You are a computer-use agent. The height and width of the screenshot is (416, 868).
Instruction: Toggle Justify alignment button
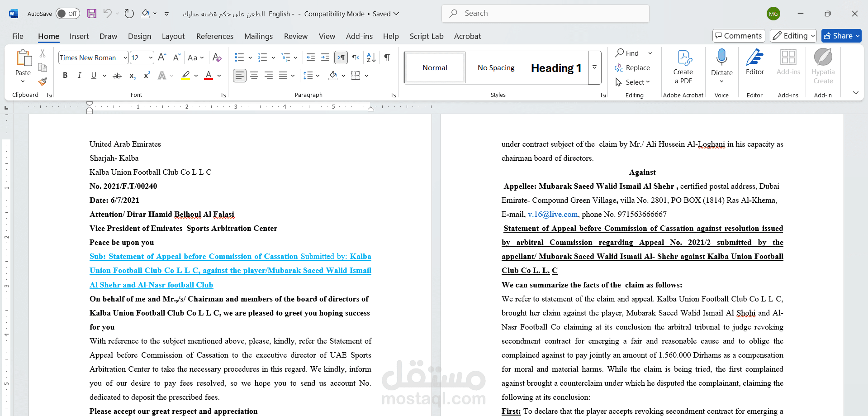pyautogui.click(x=283, y=76)
